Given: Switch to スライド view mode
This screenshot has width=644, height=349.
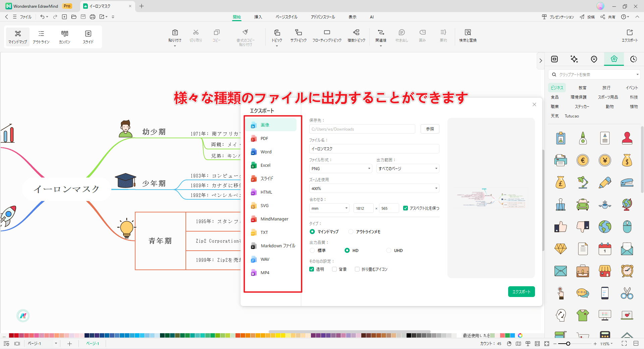Looking at the screenshot, I should [x=88, y=37].
